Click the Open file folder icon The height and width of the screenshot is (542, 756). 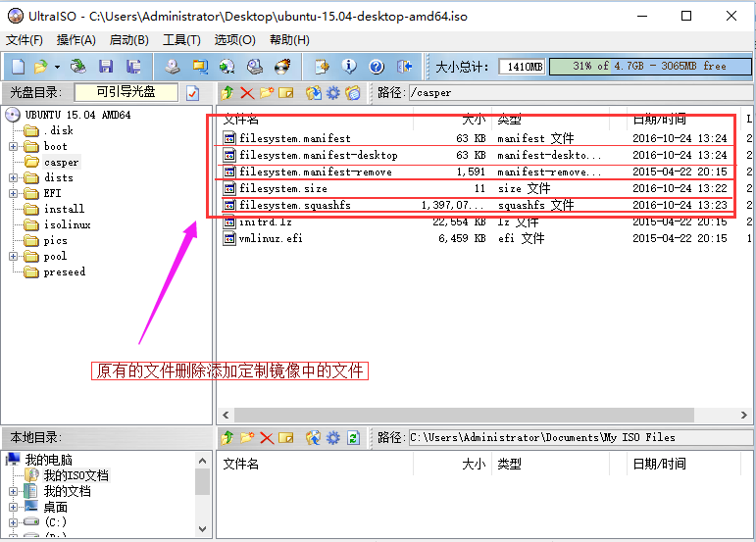pyautogui.click(x=41, y=67)
